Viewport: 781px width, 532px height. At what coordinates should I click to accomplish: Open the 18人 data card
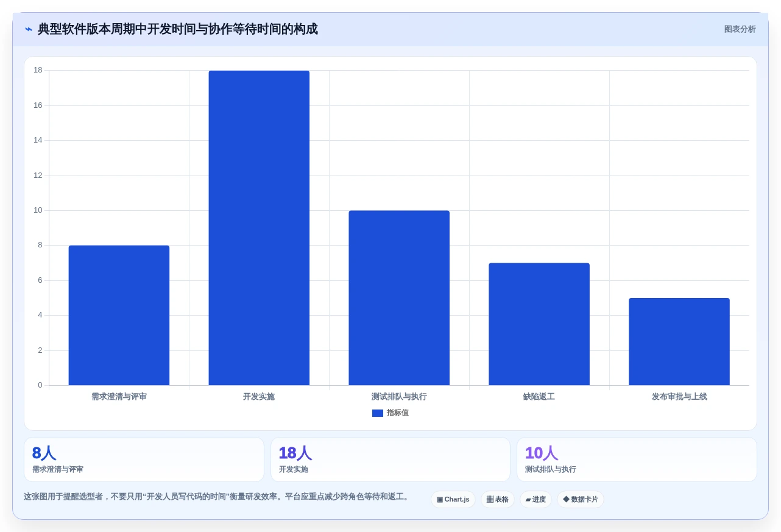click(x=390, y=459)
